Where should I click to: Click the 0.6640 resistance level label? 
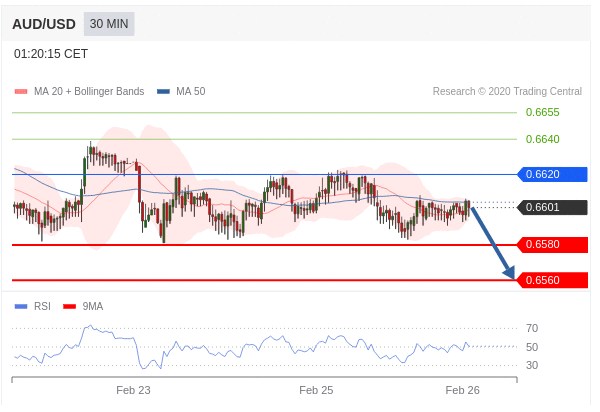(x=542, y=139)
